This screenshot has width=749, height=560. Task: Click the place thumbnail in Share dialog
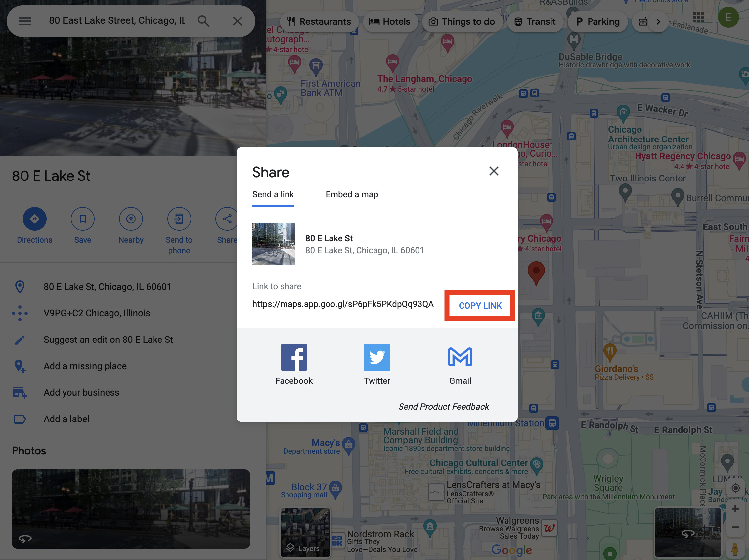point(273,244)
